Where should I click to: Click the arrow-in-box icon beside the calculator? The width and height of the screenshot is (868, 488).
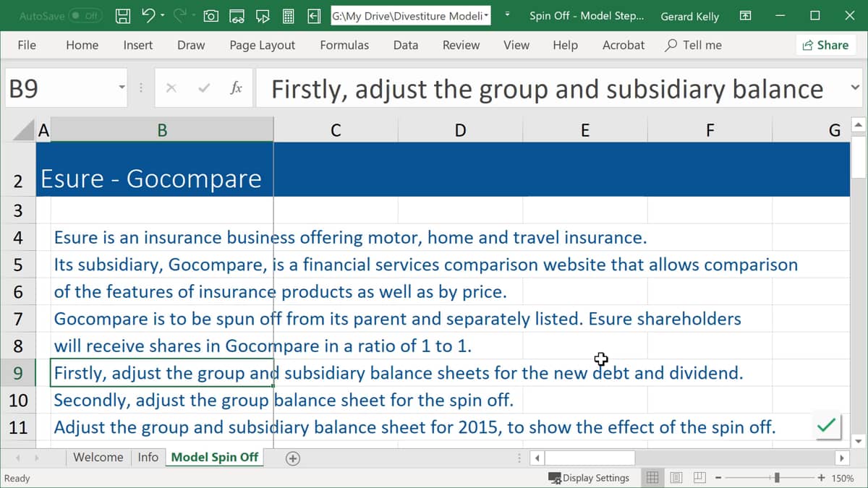(314, 15)
